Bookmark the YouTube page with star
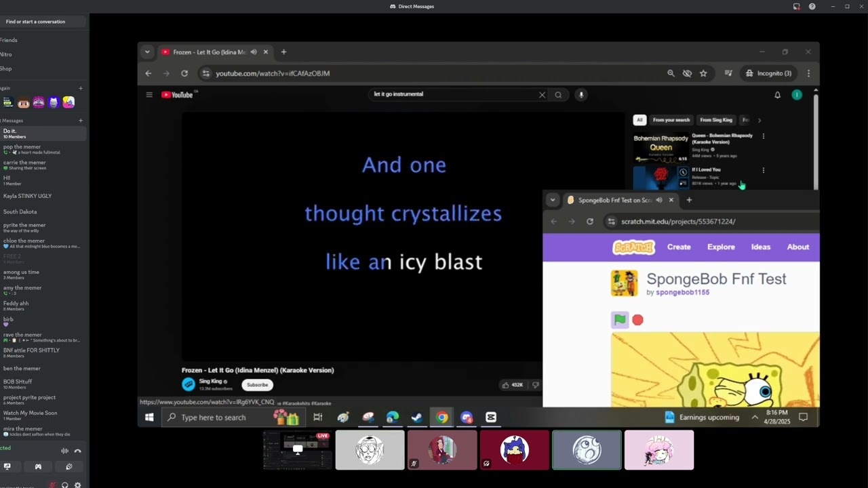The height and width of the screenshot is (488, 868). point(703,73)
